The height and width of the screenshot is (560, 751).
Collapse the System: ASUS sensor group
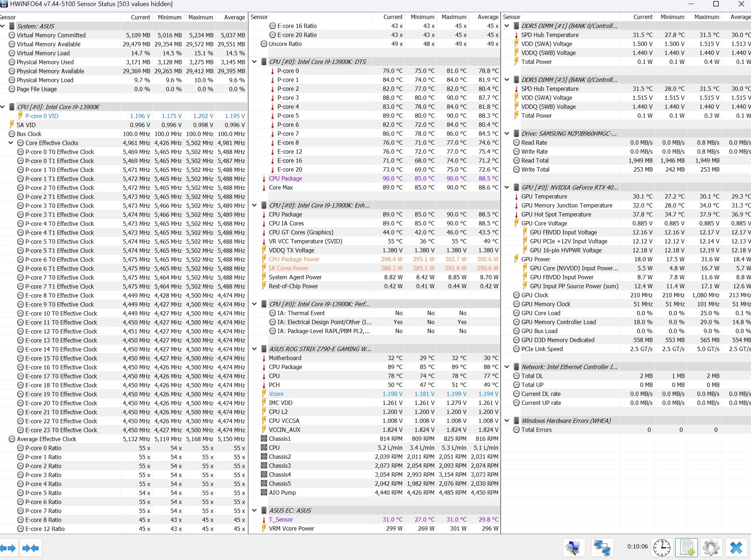click(3, 26)
